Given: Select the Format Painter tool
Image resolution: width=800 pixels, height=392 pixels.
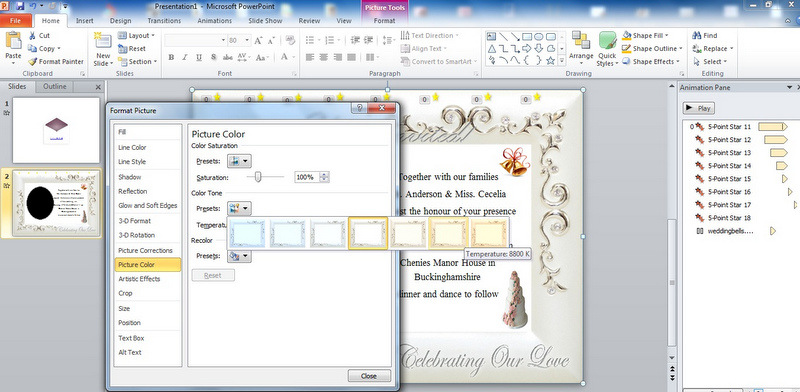Looking at the screenshot, I should pos(56,61).
